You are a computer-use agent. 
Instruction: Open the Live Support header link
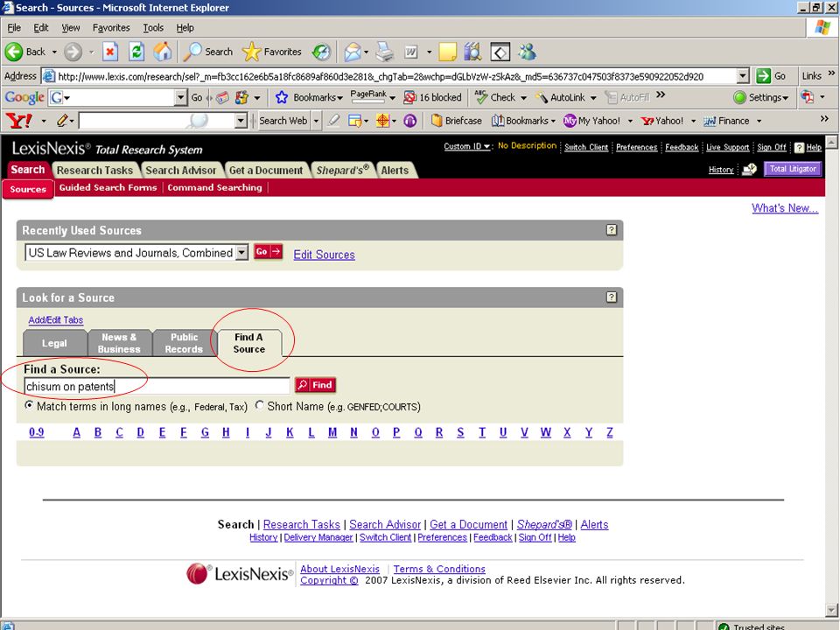pos(727,147)
